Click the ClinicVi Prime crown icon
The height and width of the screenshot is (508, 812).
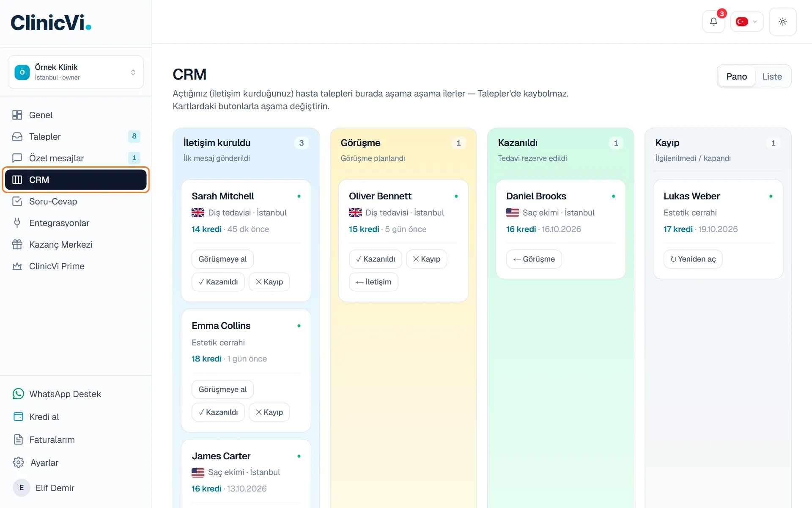click(17, 266)
